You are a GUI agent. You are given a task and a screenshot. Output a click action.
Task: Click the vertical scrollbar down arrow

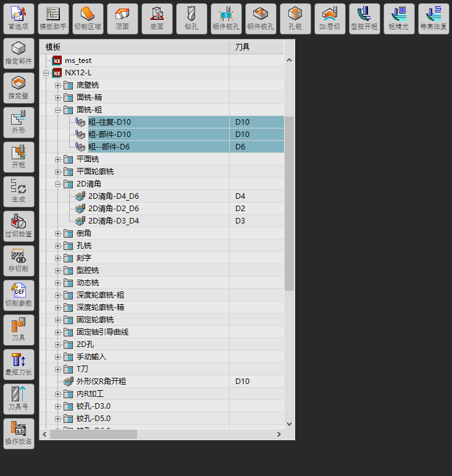[289, 424]
